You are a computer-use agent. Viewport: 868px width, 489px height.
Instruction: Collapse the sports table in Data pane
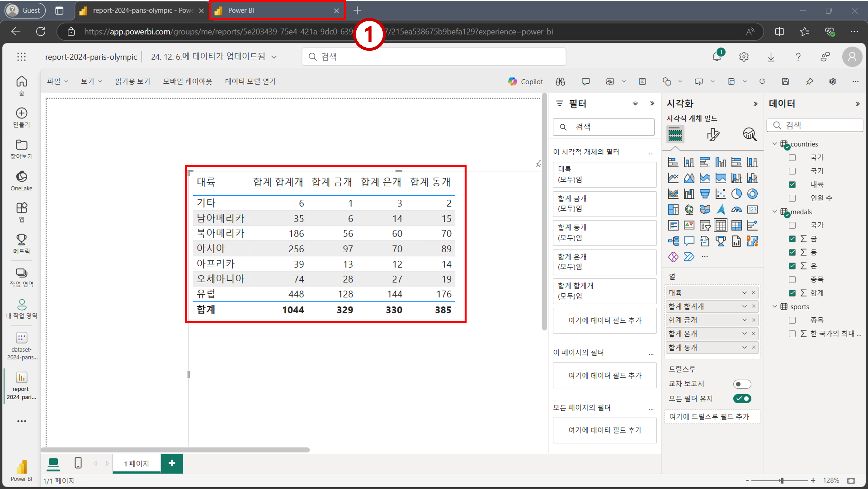774,306
